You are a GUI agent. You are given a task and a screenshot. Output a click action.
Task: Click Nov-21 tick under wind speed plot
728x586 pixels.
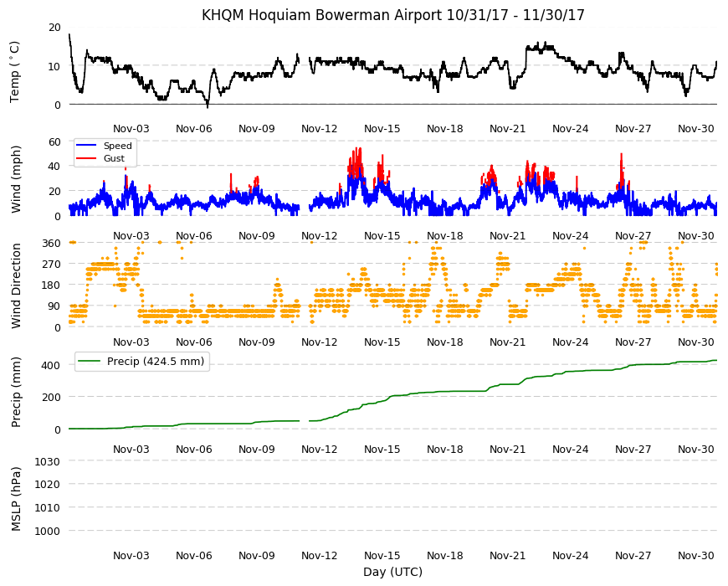click(507, 235)
